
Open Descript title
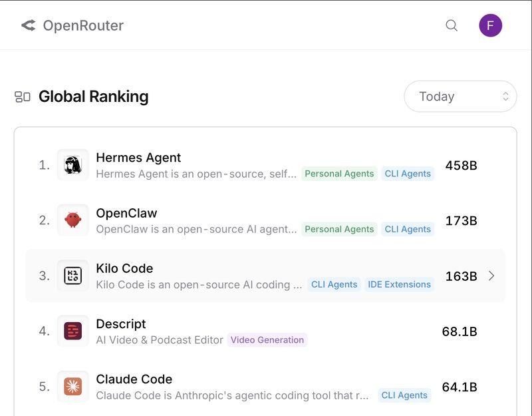(121, 324)
